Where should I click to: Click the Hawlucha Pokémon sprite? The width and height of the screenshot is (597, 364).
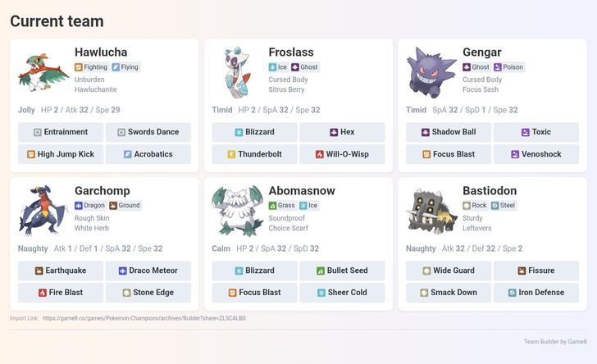pyautogui.click(x=43, y=71)
